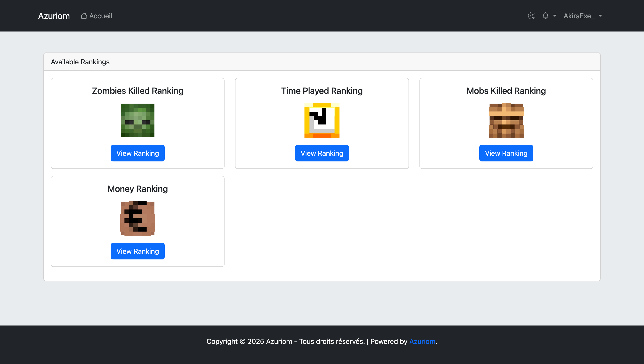Image resolution: width=644 pixels, height=364 pixels.
Task: Click the zombie head icon
Action: click(138, 120)
